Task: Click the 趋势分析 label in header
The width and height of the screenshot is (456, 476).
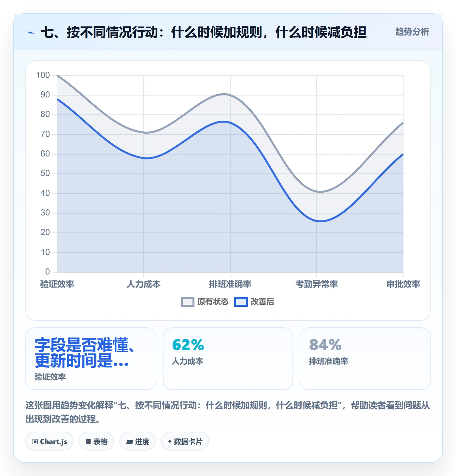Action: click(x=412, y=32)
